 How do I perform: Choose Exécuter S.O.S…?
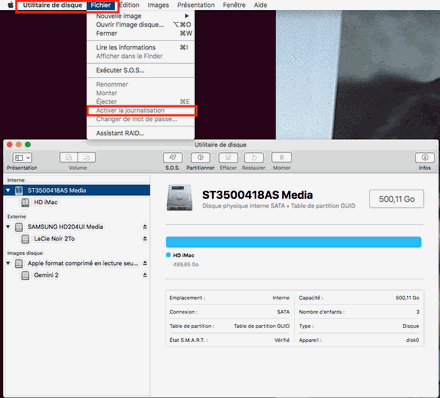tap(141, 70)
